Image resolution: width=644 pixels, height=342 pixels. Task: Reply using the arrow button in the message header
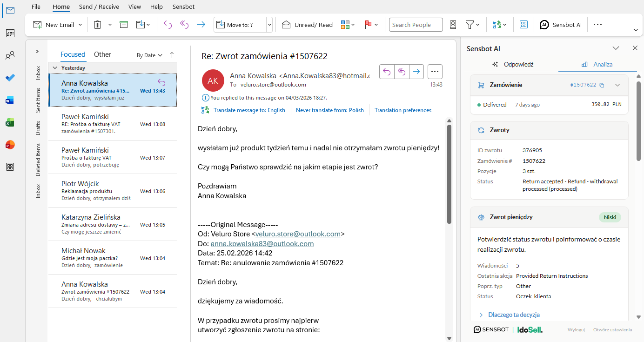pos(387,72)
